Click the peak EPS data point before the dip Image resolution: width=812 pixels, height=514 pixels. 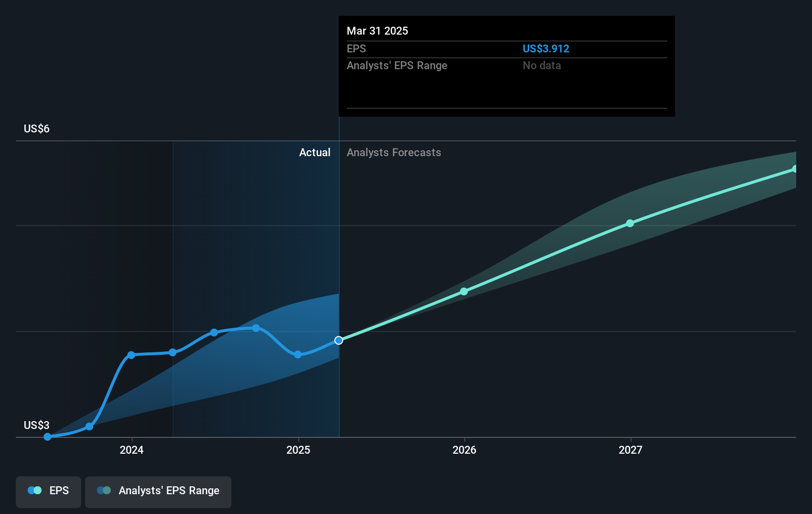(255, 328)
